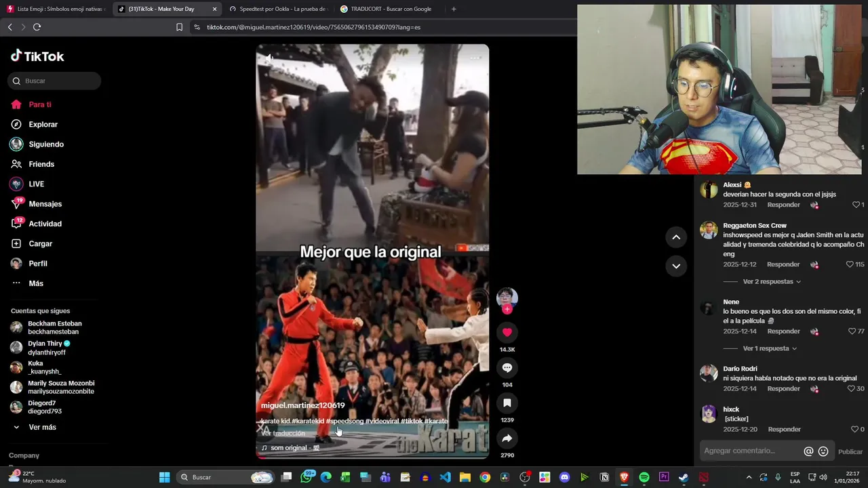Open Spotify from the taskbar
The width and height of the screenshot is (868, 488).
pos(644,477)
